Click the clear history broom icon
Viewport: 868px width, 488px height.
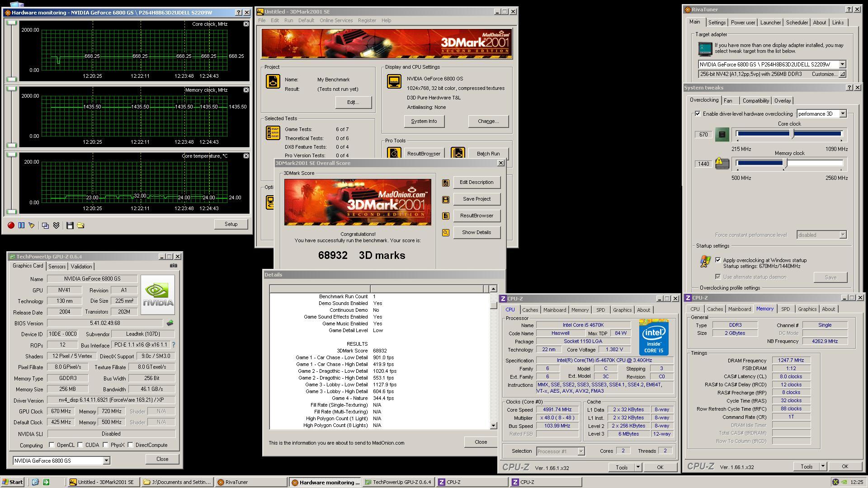(32, 225)
